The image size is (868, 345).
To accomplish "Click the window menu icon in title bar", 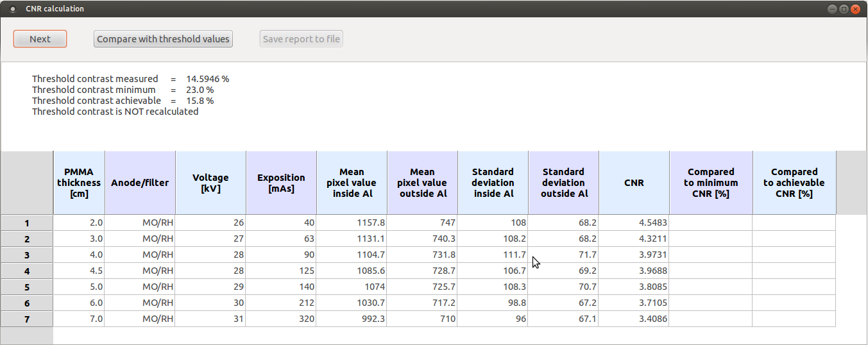I will (x=13, y=9).
